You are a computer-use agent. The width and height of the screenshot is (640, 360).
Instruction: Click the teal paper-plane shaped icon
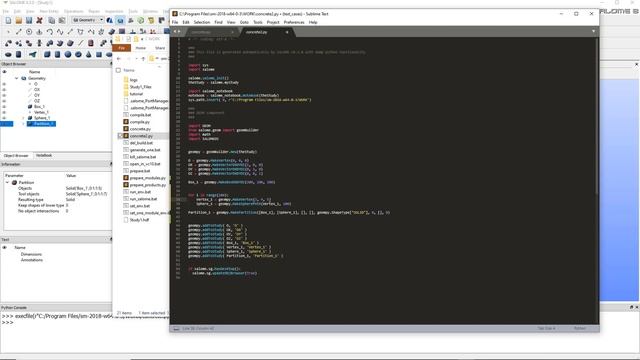tap(33, 54)
